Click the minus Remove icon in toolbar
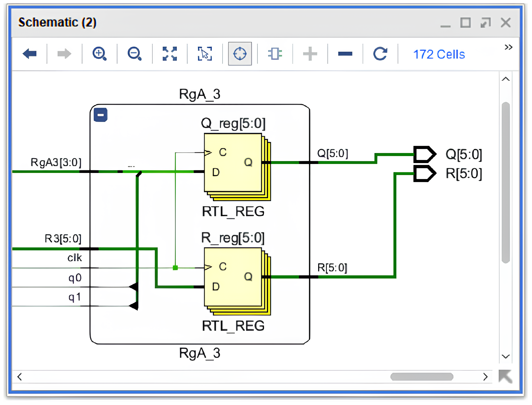The width and height of the screenshot is (532, 405). click(x=345, y=53)
